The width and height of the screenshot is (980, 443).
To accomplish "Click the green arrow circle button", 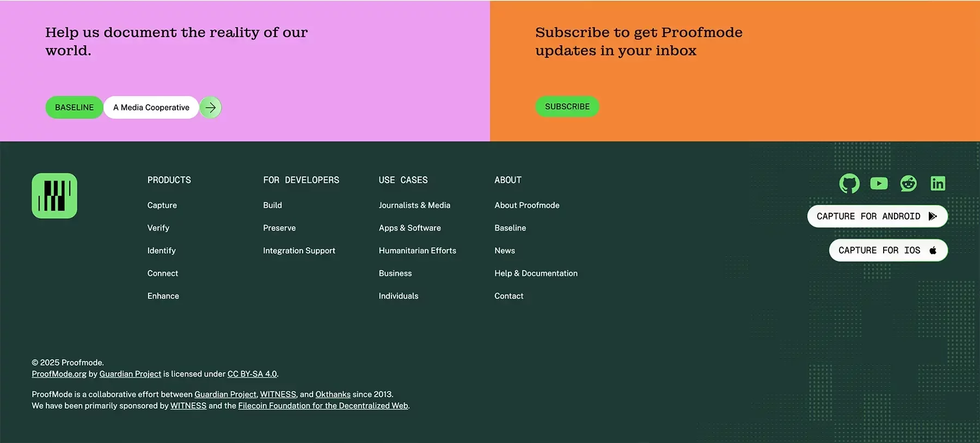I will click(211, 108).
